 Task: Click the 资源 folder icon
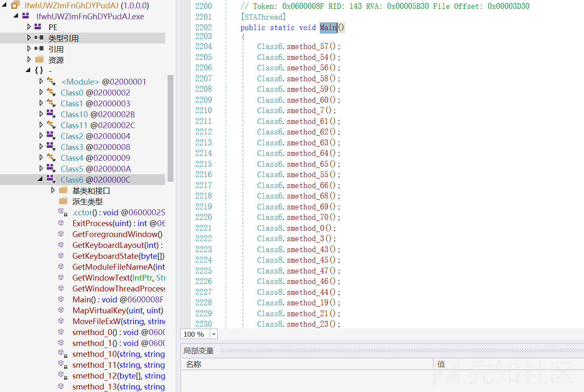point(39,59)
